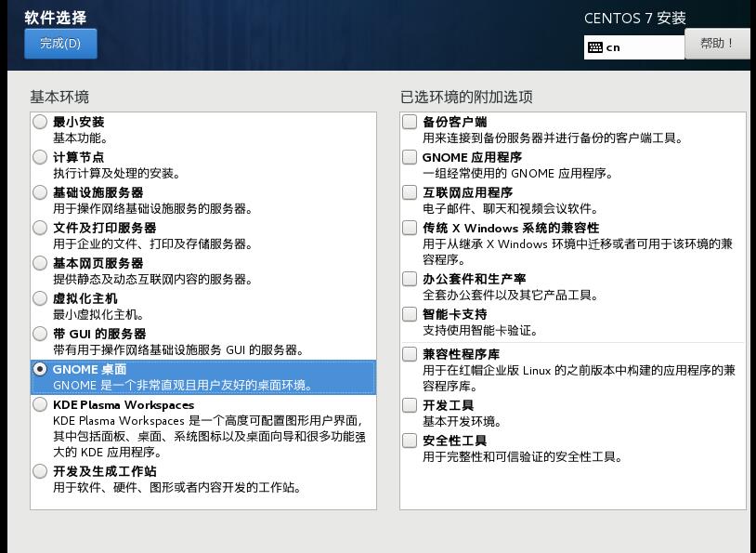Screen dimensions: 756x553
Task: Tick the GNOME 应用程序 checkbox
Action: point(410,157)
